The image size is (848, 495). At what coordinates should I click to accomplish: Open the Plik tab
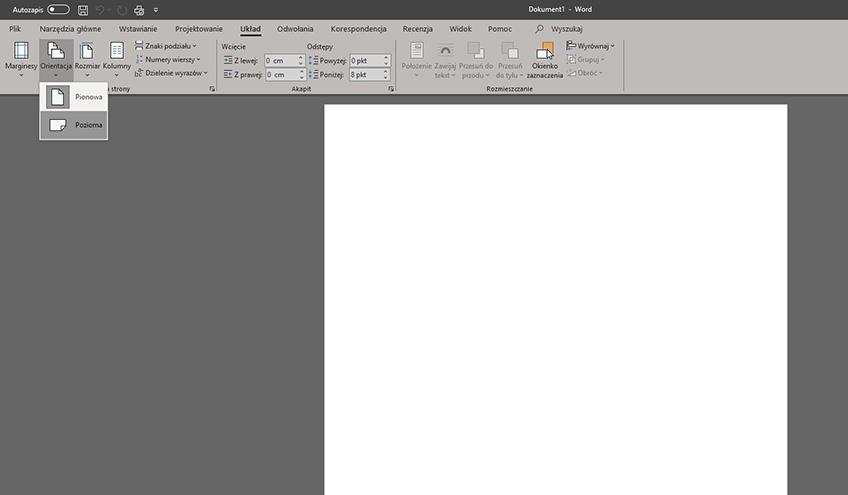[15, 29]
